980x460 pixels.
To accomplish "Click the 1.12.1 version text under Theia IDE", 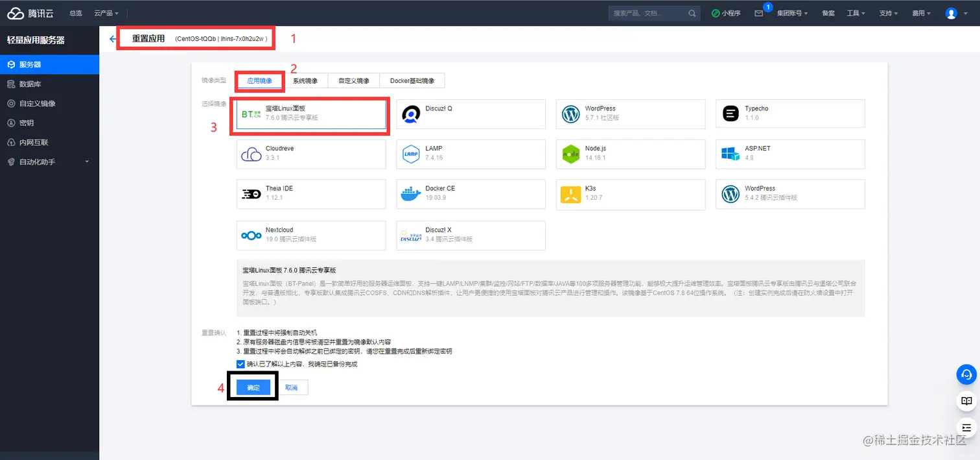I will [274, 197].
